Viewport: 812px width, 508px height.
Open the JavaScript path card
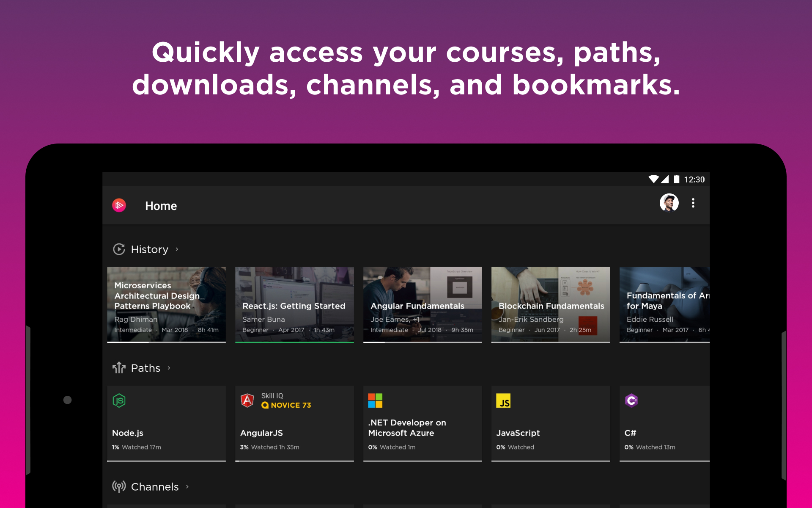coord(551,423)
